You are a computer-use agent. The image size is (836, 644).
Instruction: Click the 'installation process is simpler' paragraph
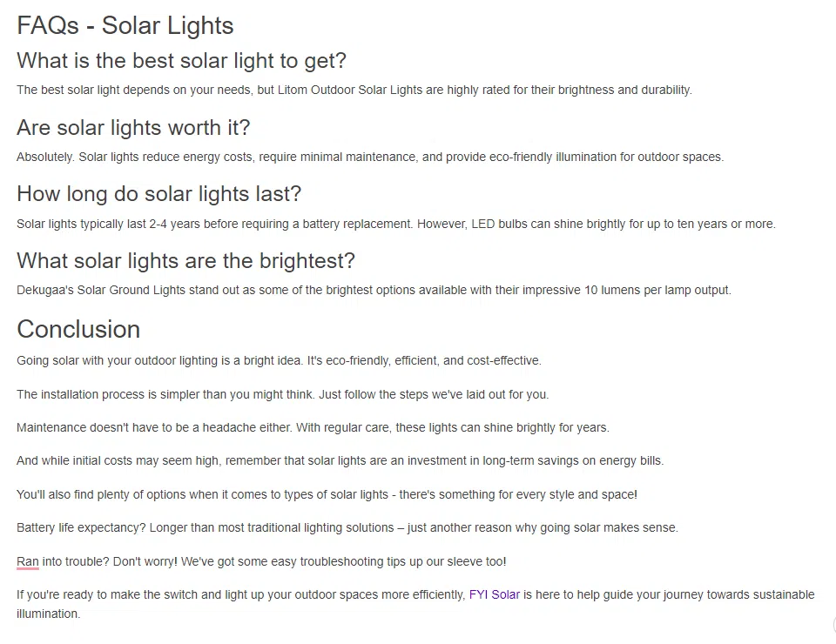tap(282, 395)
